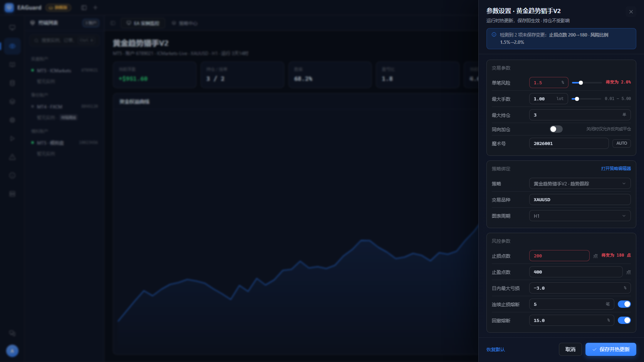This screenshot has height=362, width=644.
Task: Click the AUTO button beside 魔术号
Action: coord(622,143)
